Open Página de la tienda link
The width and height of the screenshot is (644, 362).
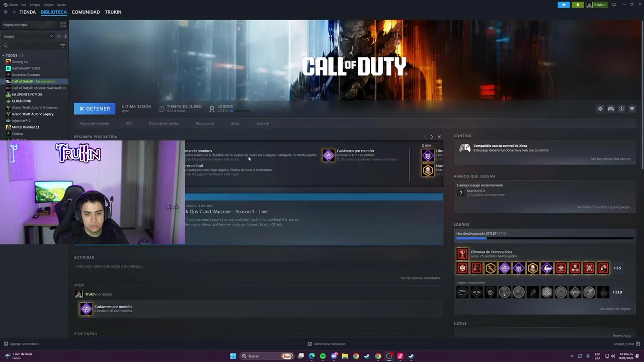94,123
